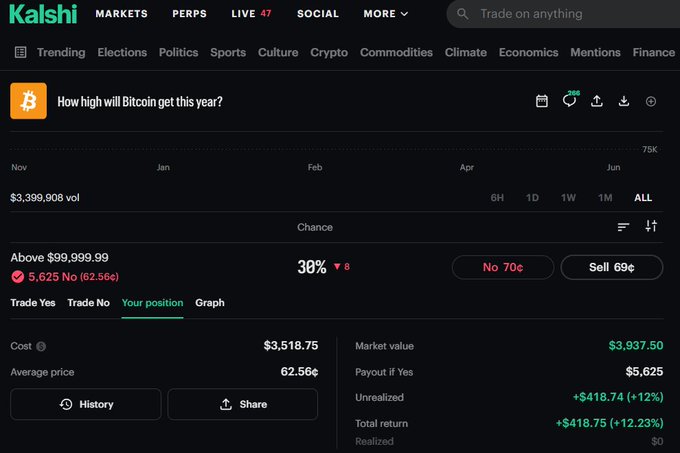This screenshot has height=453, width=680.
Task: Click the category list icon beside Trending
Action: (20, 52)
